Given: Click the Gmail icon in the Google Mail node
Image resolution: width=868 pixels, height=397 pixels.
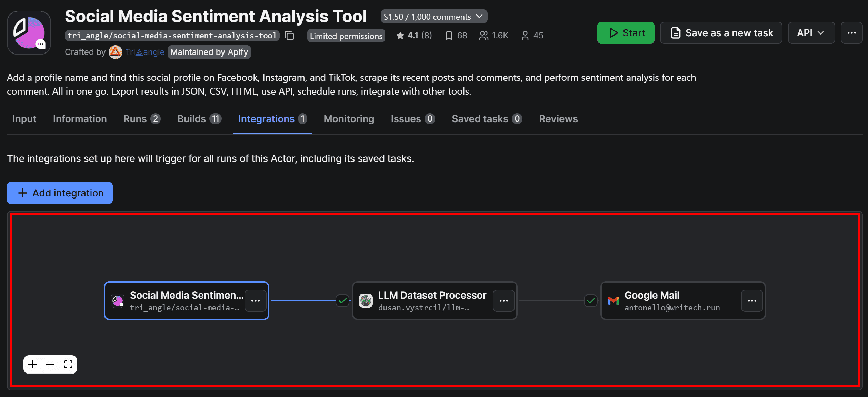Looking at the screenshot, I should coord(614,300).
